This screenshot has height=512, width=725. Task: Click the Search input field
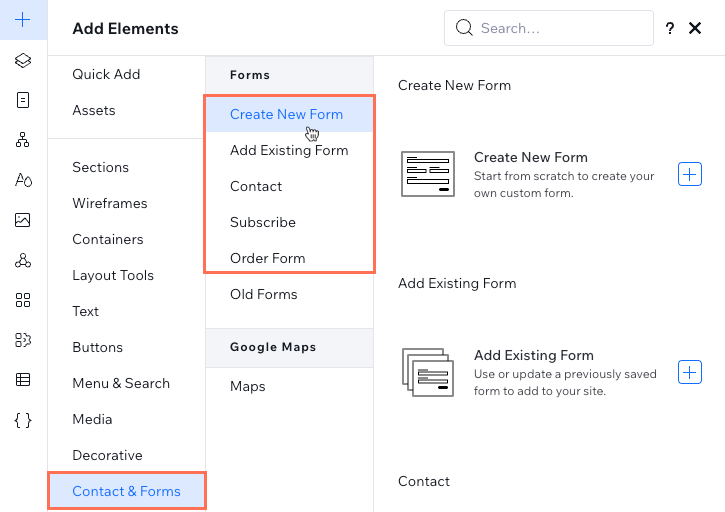[x=560, y=28]
